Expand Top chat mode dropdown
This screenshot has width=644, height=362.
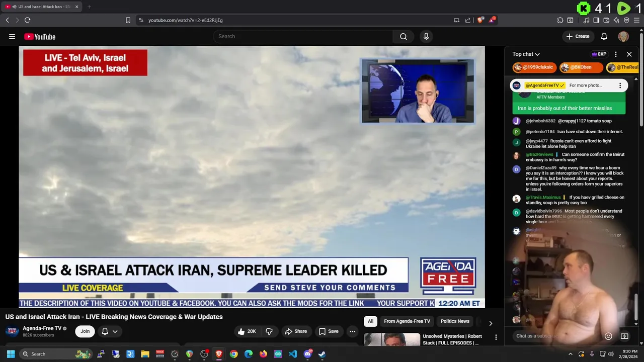(x=526, y=54)
